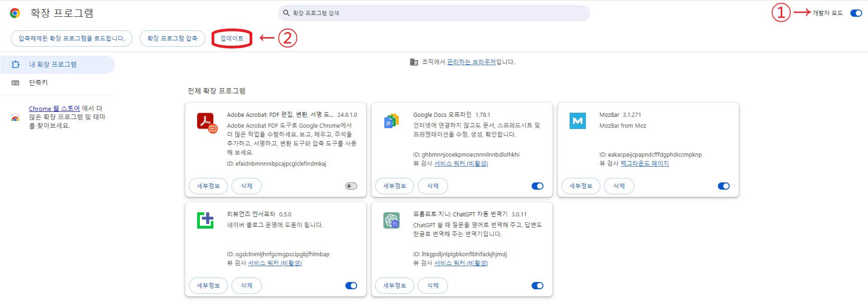The image size is (868, 306).
Task: Disable the 프롬프트 지니 extension toggle
Action: pyautogui.click(x=538, y=286)
